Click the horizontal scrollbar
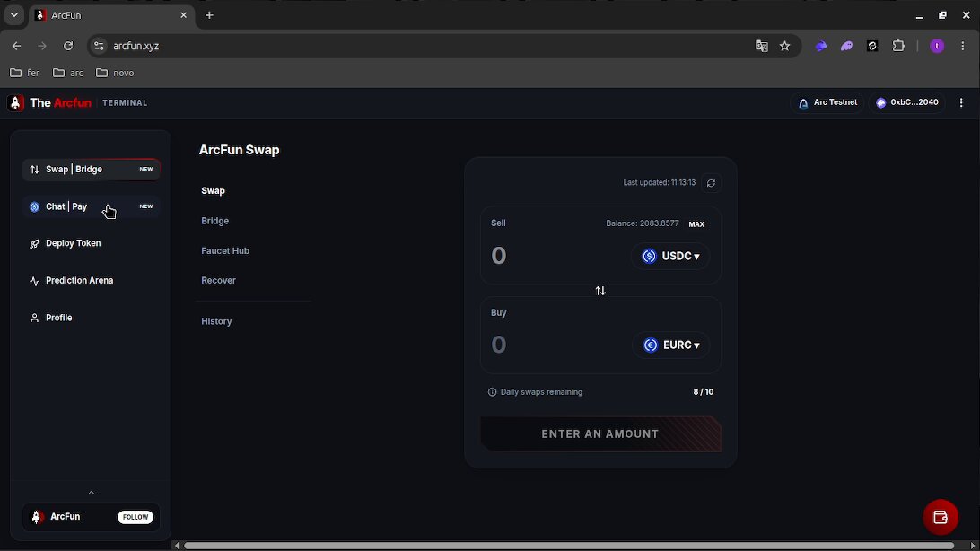 coord(569,546)
